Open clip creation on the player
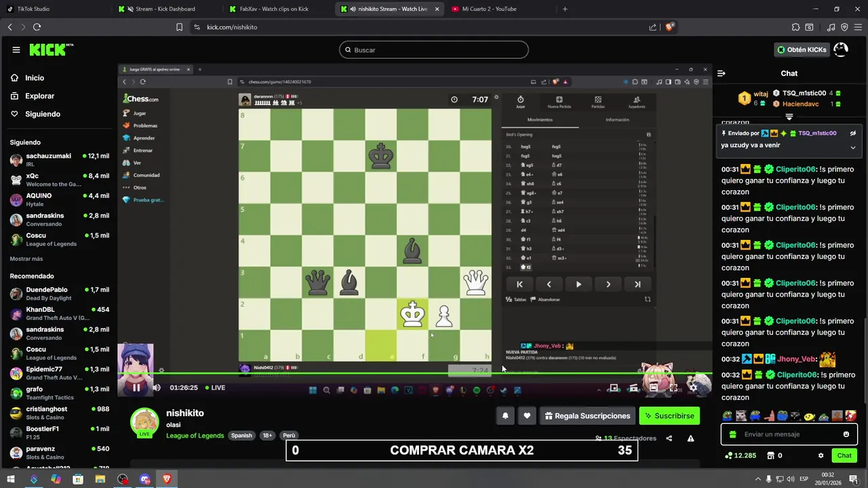 [x=633, y=388]
